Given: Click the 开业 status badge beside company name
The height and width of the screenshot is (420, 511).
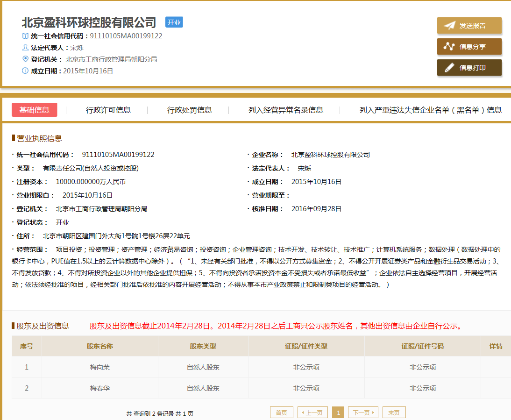Looking at the screenshot, I should (x=174, y=23).
